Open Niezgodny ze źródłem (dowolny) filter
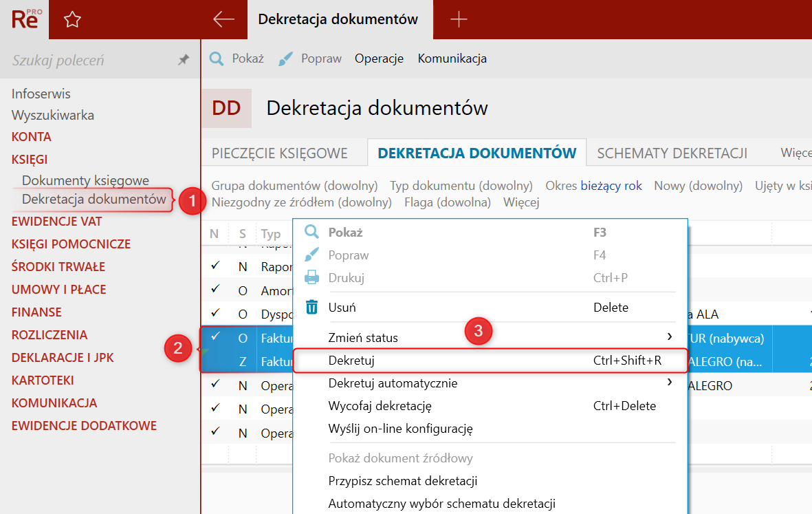 click(301, 202)
